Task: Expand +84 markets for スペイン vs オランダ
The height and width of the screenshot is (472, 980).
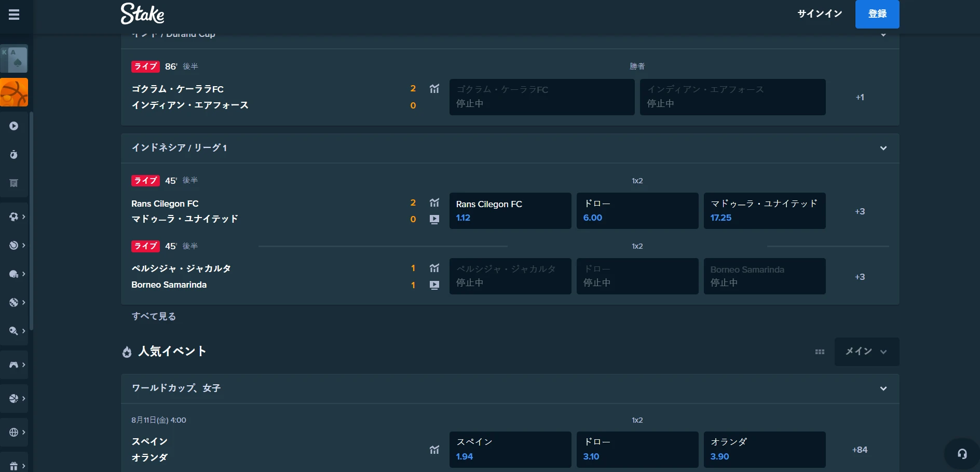Action: pyautogui.click(x=860, y=450)
